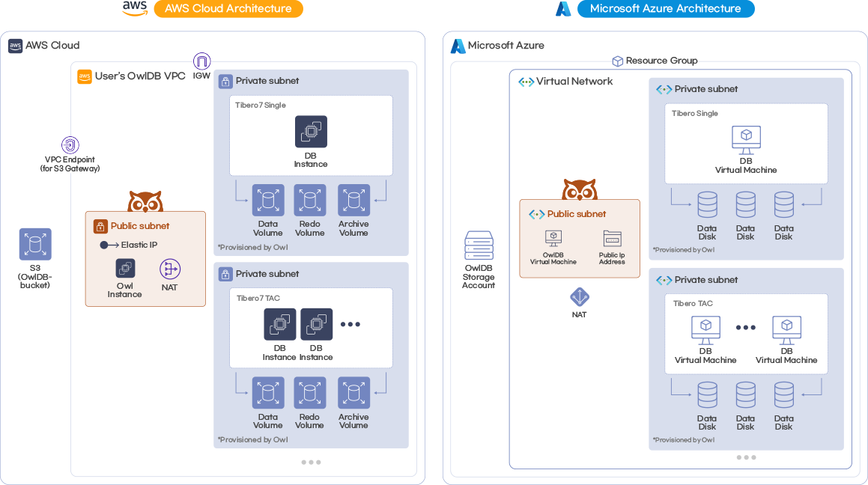Click the lock icon of the upper AWS Private subnet
Screen dimensions: 868x485
pyautogui.click(x=225, y=82)
